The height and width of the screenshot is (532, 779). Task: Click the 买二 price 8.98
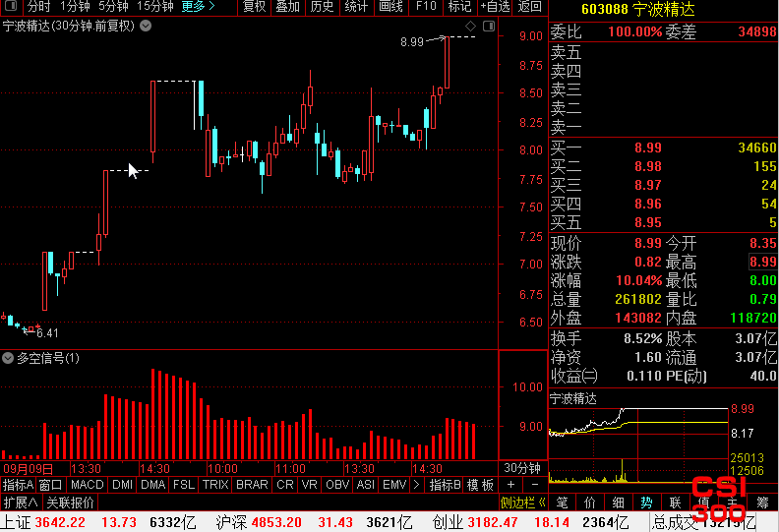[648, 166]
